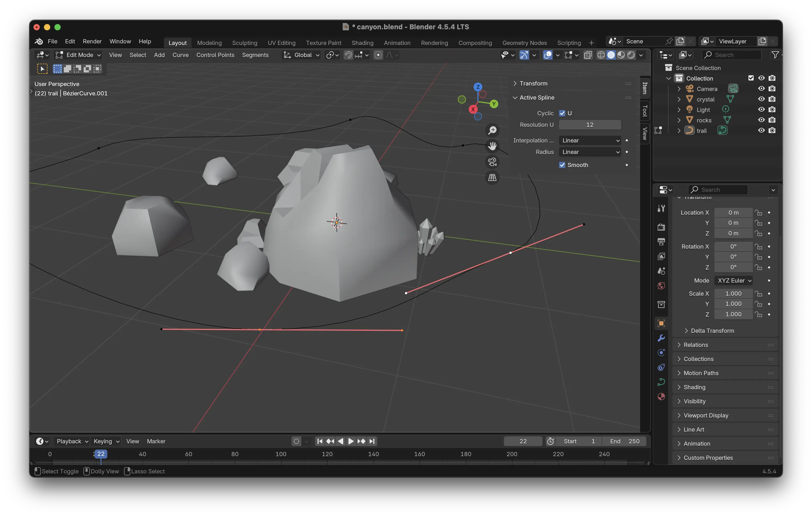
Task: Click the Resolution U value field
Action: pos(589,125)
